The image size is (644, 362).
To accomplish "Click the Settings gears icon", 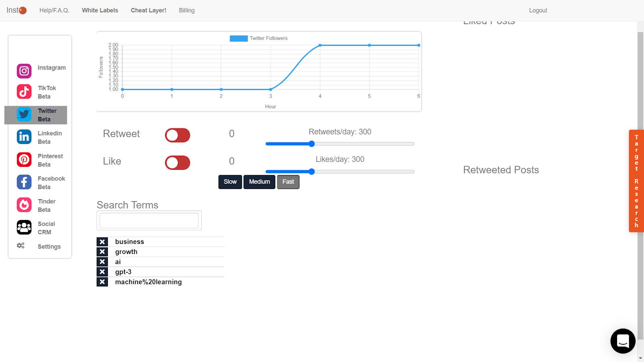I will coord(21,245).
